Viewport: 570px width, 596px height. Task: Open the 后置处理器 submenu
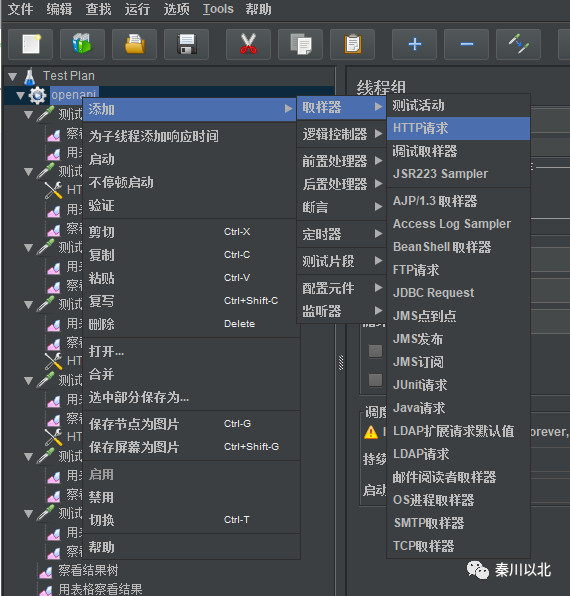click(x=341, y=184)
